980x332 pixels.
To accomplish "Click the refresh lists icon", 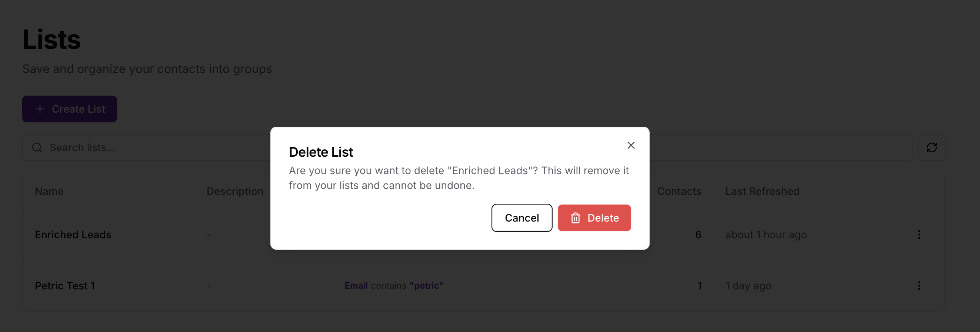I will pyautogui.click(x=932, y=147).
